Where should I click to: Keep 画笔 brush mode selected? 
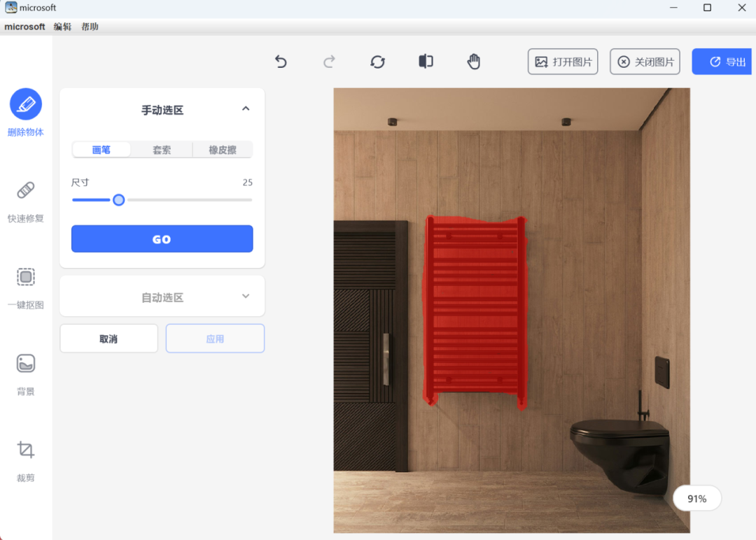pyautogui.click(x=101, y=149)
